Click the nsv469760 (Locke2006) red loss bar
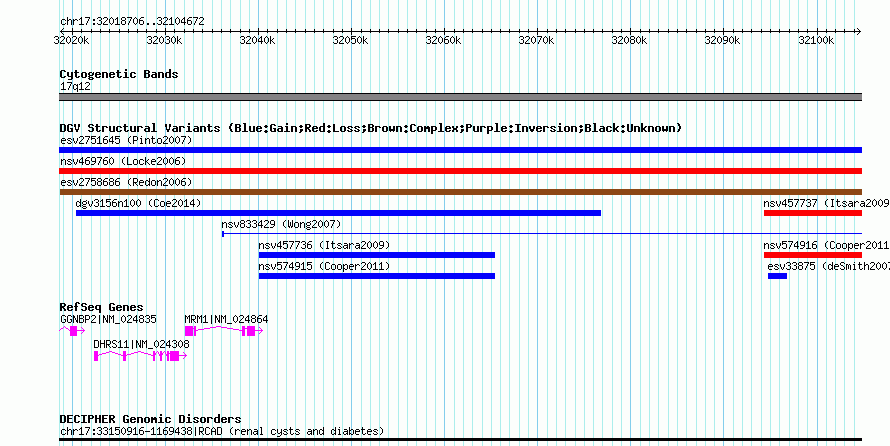890x446 pixels. pyautogui.click(x=460, y=171)
